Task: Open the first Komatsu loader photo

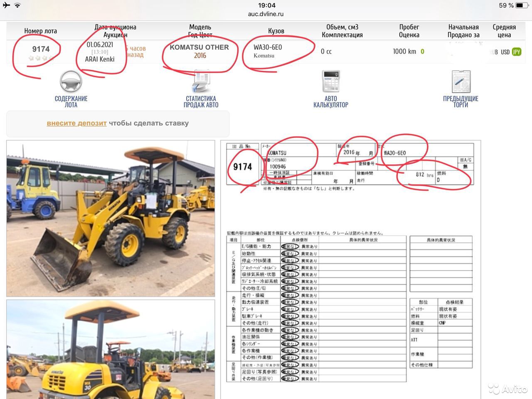Action: click(x=111, y=218)
